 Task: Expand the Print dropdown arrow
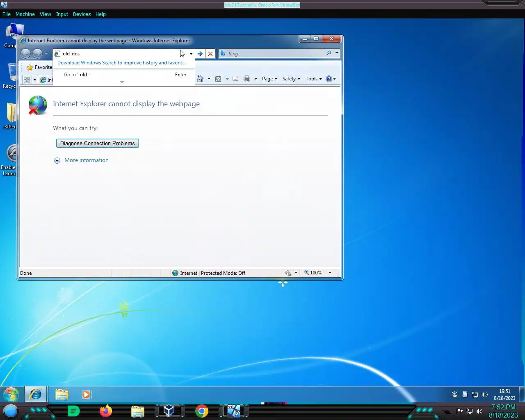tap(255, 79)
